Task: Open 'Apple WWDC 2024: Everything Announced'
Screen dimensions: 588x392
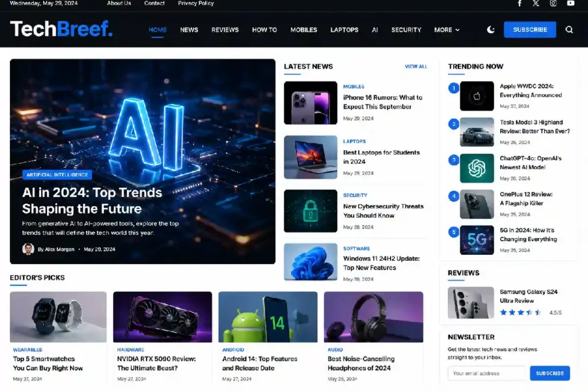Action: click(x=531, y=91)
